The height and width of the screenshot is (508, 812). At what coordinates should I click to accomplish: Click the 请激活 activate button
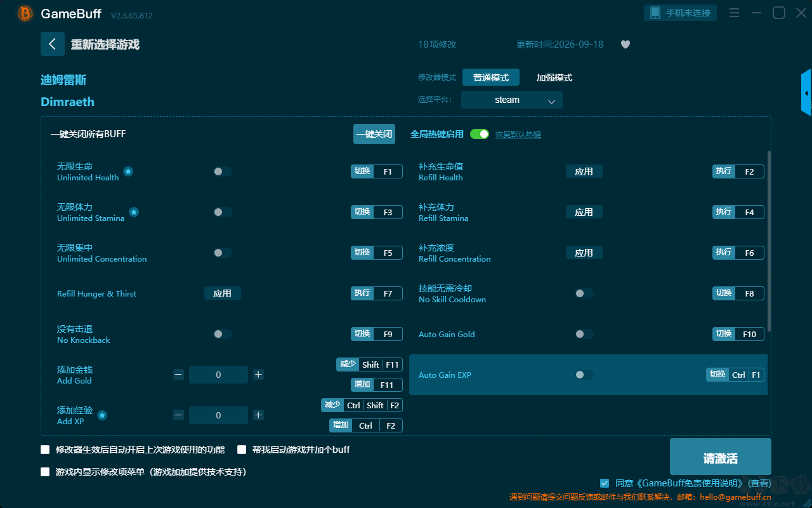tap(721, 457)
